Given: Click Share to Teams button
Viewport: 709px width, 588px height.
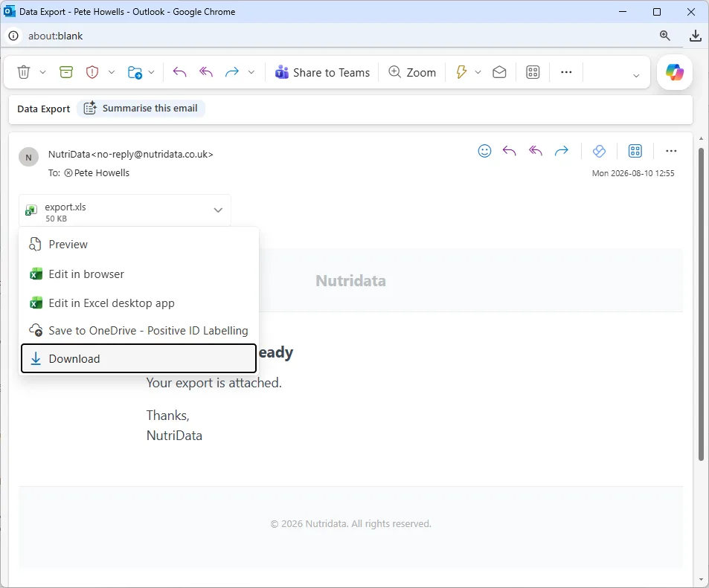Looking at the screenshot, I should click(322, 72).
